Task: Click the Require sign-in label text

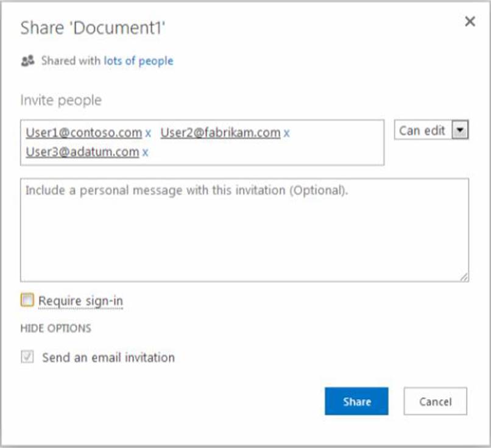Action: pos(80,300)
